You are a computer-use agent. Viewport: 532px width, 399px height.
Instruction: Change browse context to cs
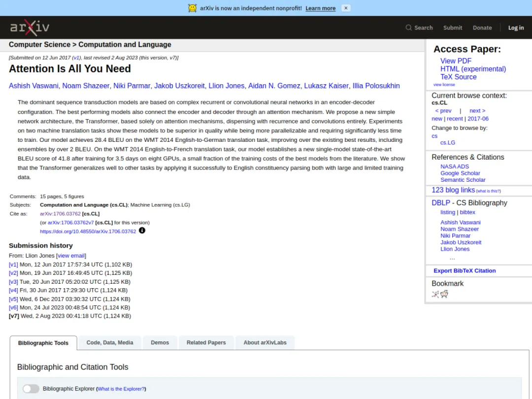pyautogui.click(x=434, y=136)
